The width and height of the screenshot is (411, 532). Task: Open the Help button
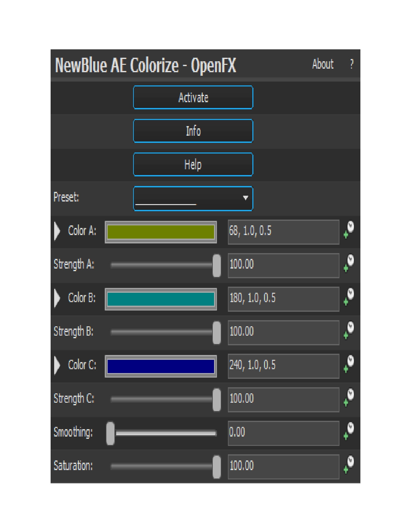click(193, 164)
